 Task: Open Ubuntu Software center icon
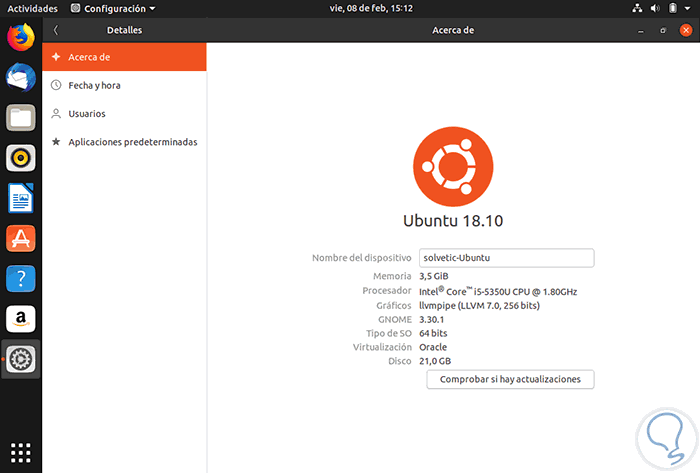(21, 239)
